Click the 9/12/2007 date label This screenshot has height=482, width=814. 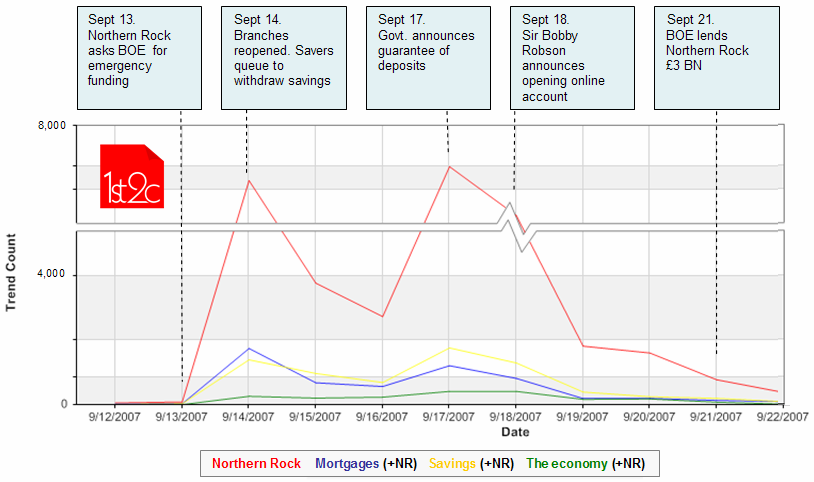click(115, 417)
